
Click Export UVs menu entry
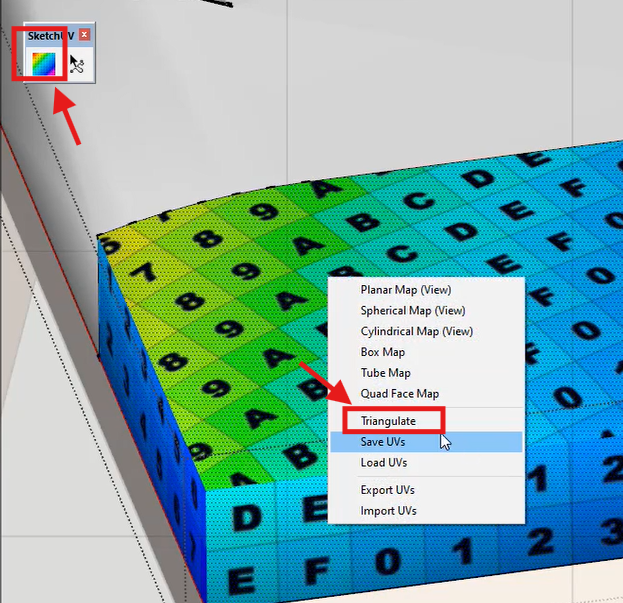point(387,490)
